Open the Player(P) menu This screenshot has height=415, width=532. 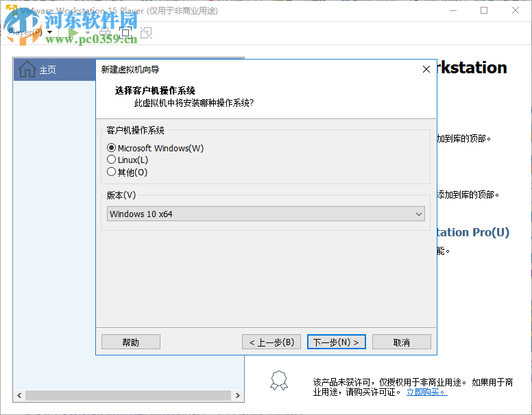tap(30, 32)
